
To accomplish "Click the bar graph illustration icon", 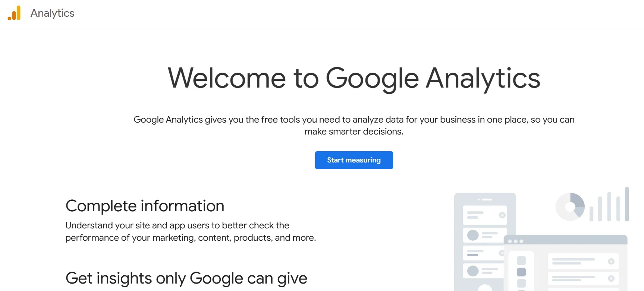I will point(609,205).
